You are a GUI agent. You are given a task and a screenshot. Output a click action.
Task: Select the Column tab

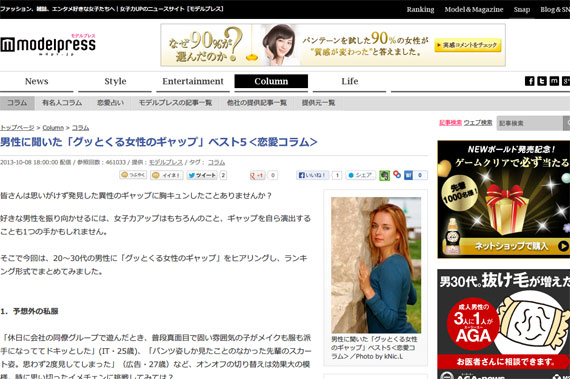coord(271,81)
